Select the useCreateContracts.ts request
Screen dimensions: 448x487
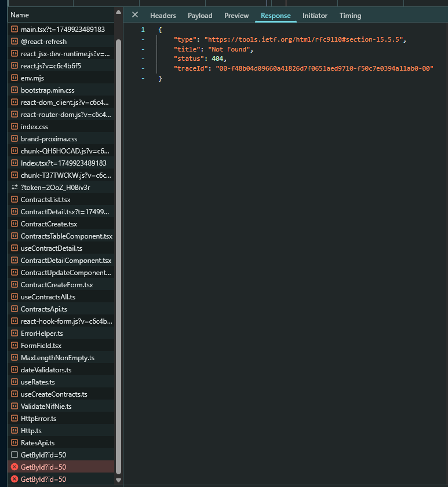54,394
